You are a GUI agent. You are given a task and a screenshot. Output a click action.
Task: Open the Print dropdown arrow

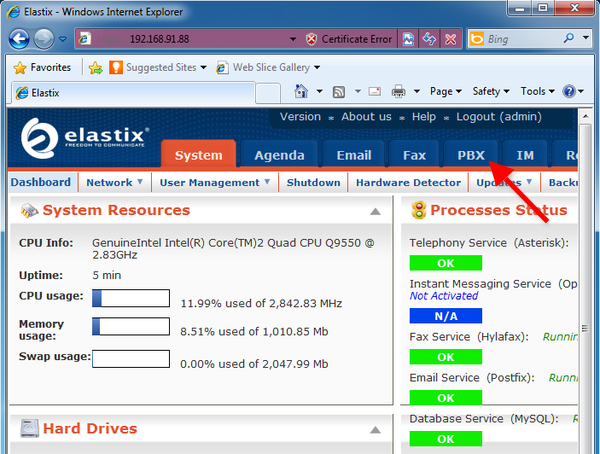click(x=417, y=91)
